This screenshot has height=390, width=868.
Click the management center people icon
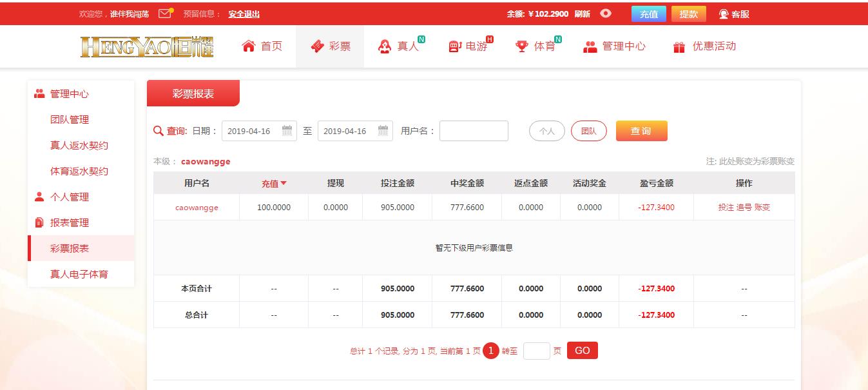590,46
